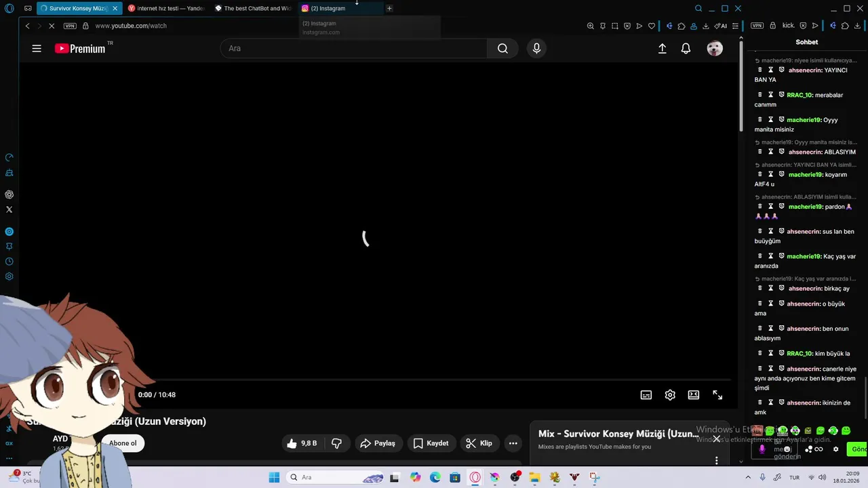Close the Survivor Konsey Müziği tab
Viewport: 868px width, 488px height.
[115, 8]
